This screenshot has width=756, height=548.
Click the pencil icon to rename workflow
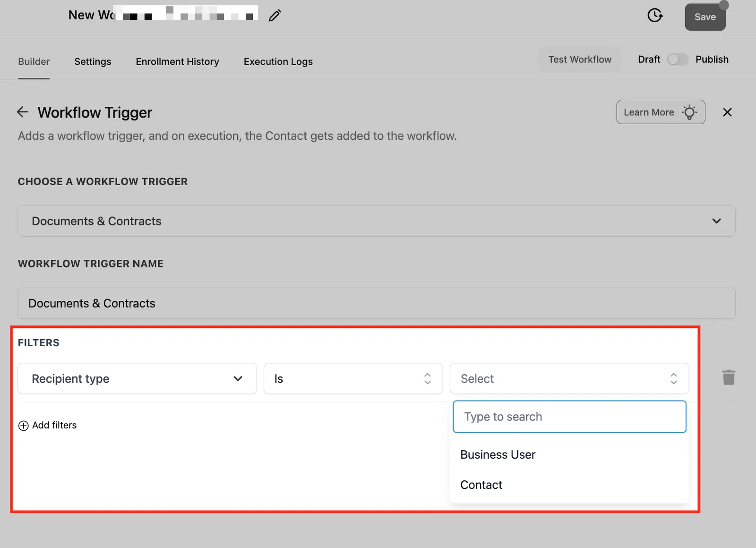pos(275,16)
